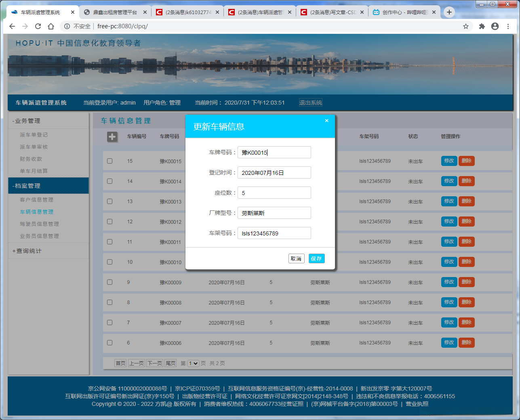Reload the current page
The image size is (520, 420).
[38, 26]
